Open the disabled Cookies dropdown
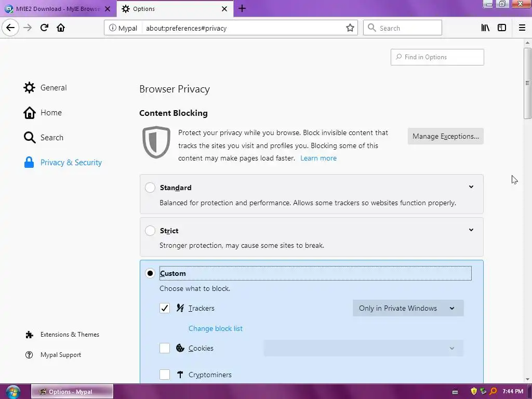This screenshot has height=399, width=532. [363, 348]
